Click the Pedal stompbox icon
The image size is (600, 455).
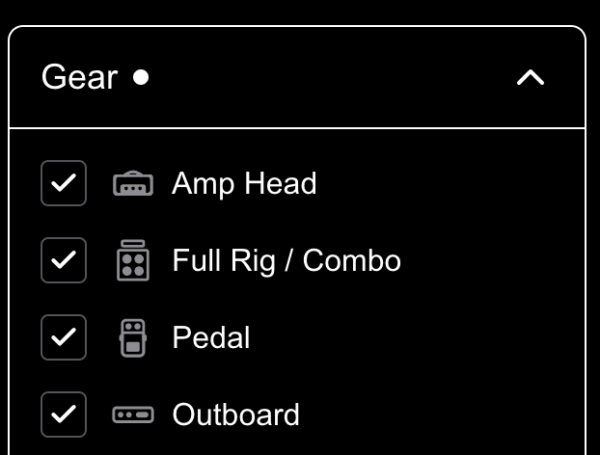(133, 338)
